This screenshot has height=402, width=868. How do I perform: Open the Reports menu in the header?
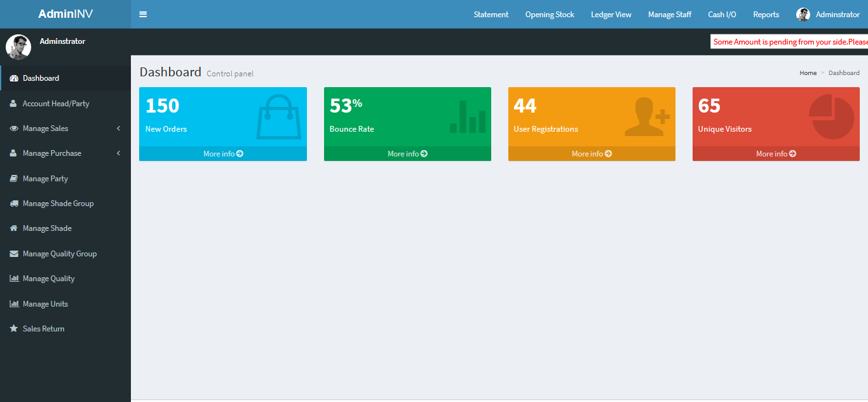(766, 14)
